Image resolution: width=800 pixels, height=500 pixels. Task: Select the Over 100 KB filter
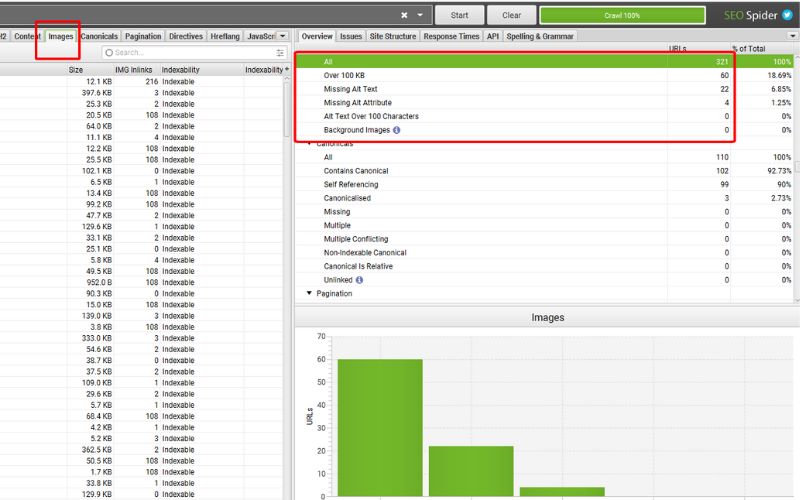pos(544,76)
